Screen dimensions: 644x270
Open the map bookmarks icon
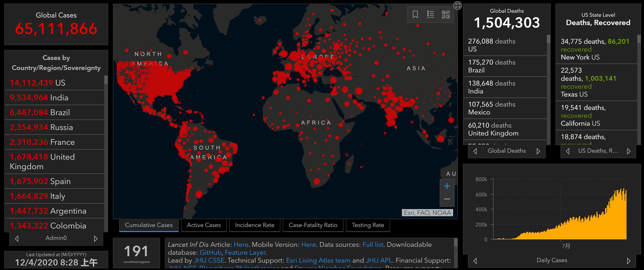[x=415, y=15]
